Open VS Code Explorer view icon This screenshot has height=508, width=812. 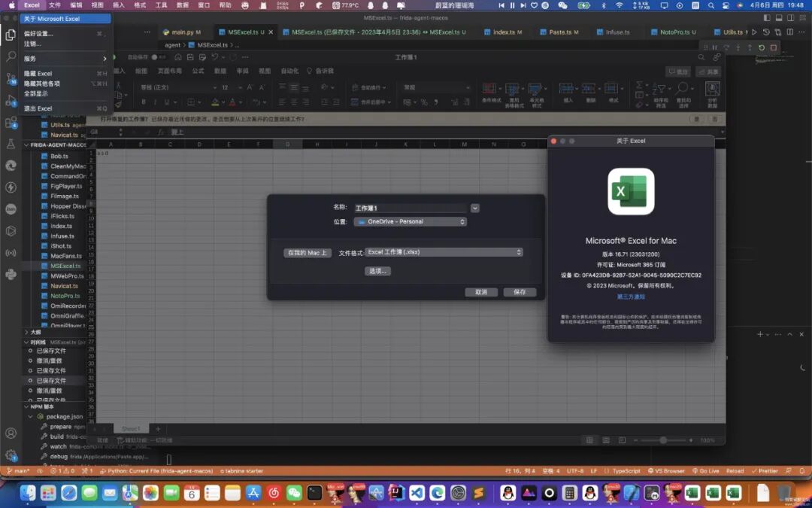(11, 35)
